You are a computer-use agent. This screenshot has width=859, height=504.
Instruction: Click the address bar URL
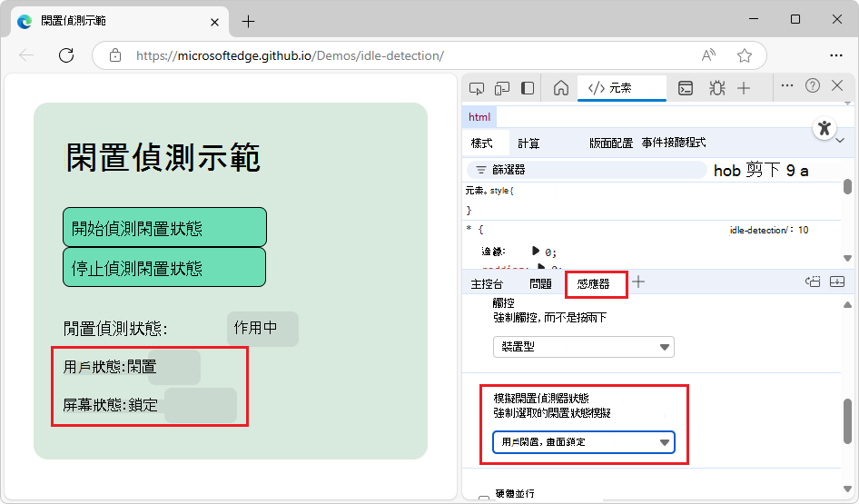[290, 55]
